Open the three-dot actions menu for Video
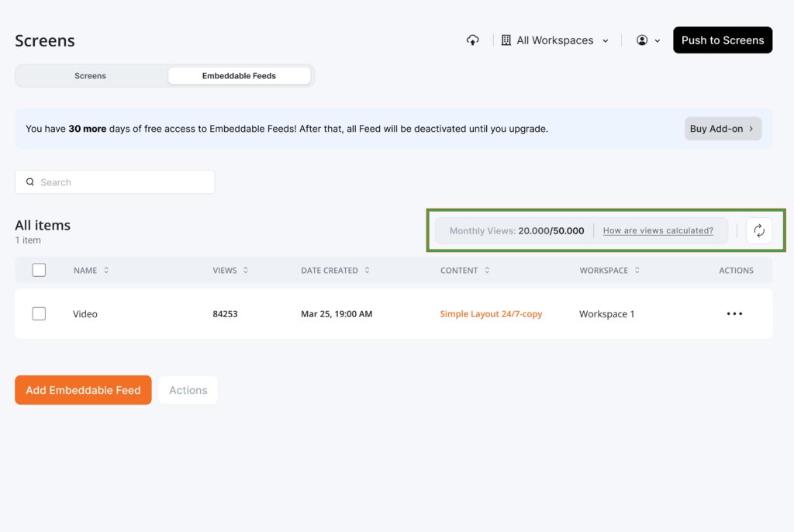 pos(734,314)
